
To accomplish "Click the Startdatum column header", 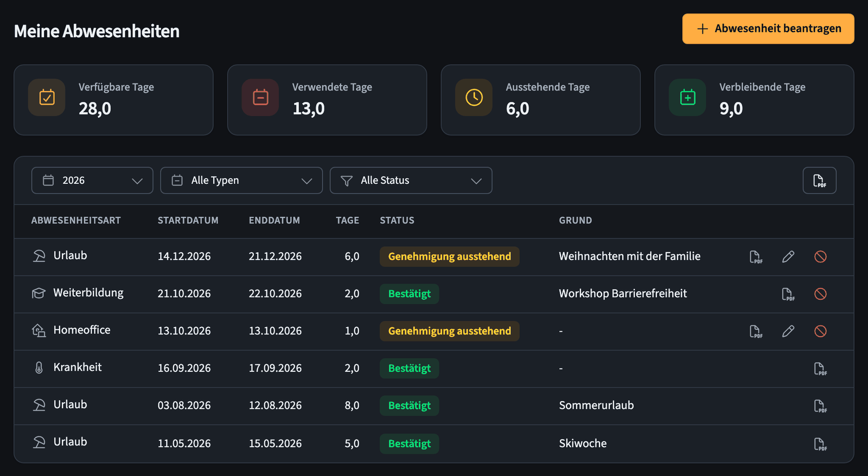I will pyautogui.click(x=188, y=221).
